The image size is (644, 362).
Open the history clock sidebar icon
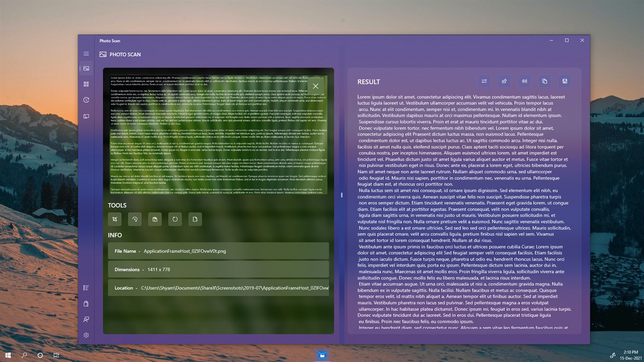(86, 100)
